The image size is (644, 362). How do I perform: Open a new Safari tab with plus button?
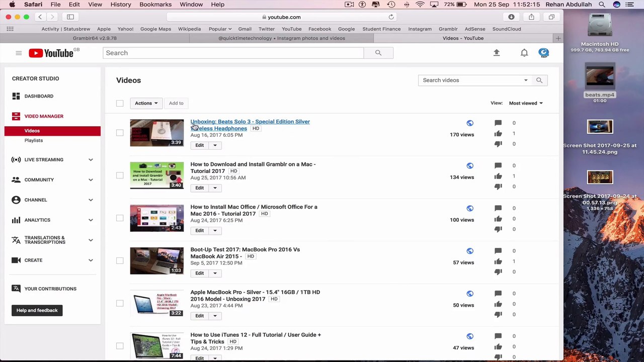pos(558,38)
